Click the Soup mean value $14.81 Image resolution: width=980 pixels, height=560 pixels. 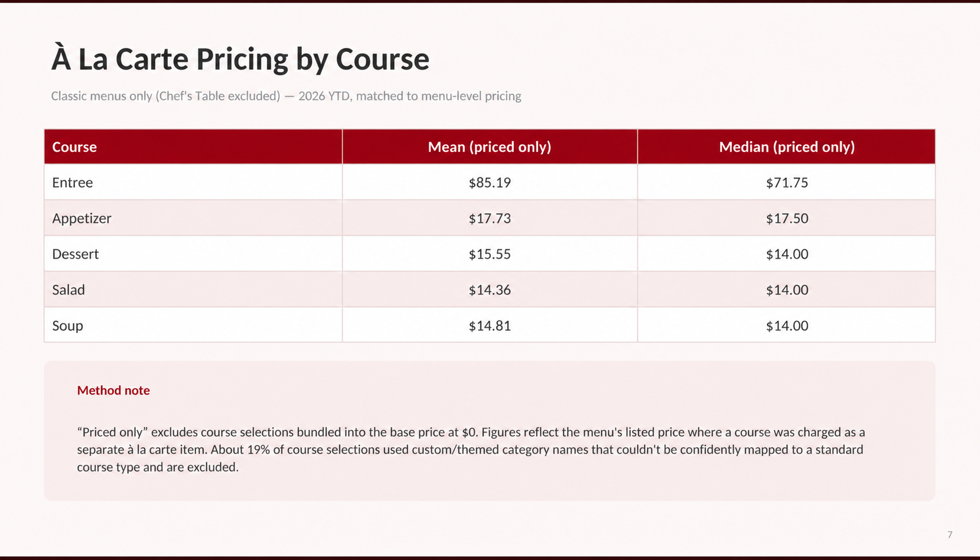click(x=490, y=326)
